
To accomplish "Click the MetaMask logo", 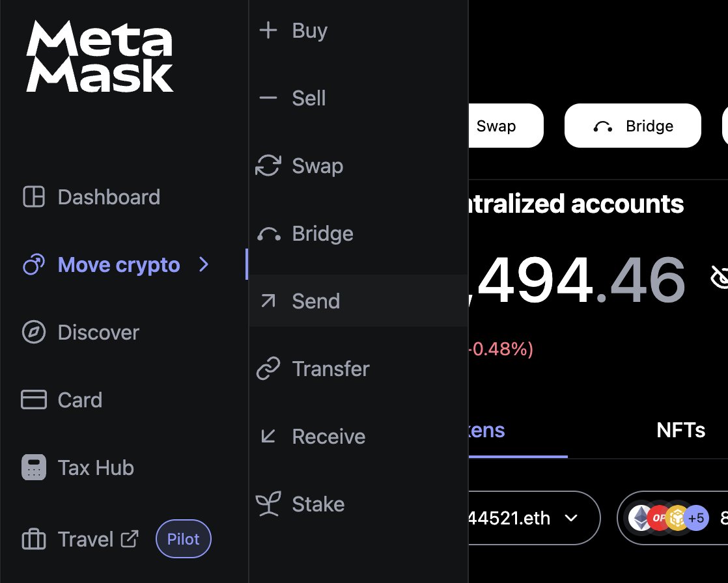I will 100,57.
